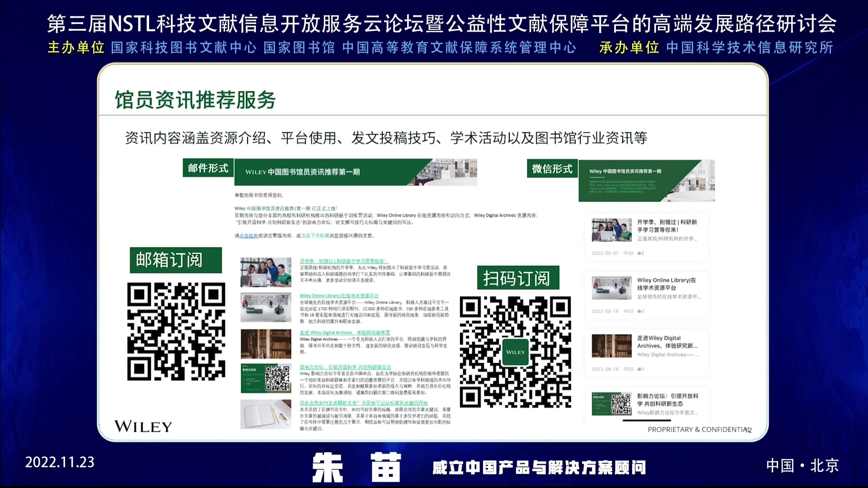Viewport: 868px width, 488px height.
Task: Click the WeChat card thumbnail of the library interior
Action: click(x=612, y=288)
